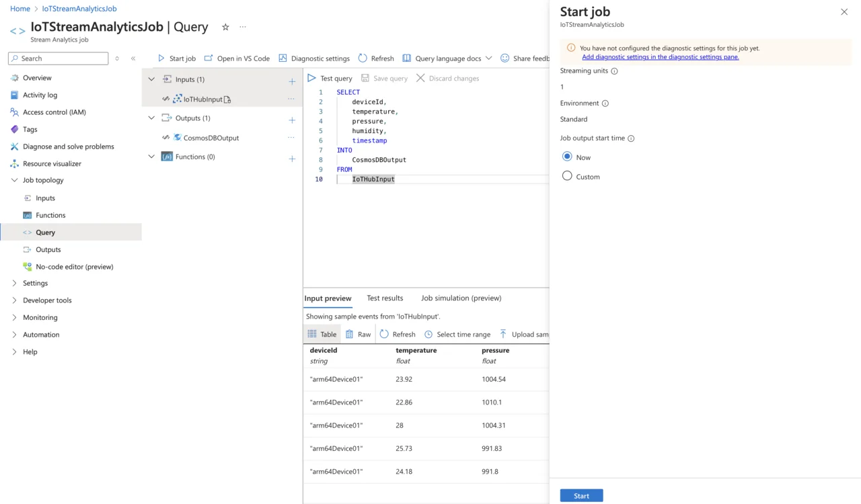Screen dimensions: 861x504
Task: Switch the preview to Raw view
Action: coord(358,334)
